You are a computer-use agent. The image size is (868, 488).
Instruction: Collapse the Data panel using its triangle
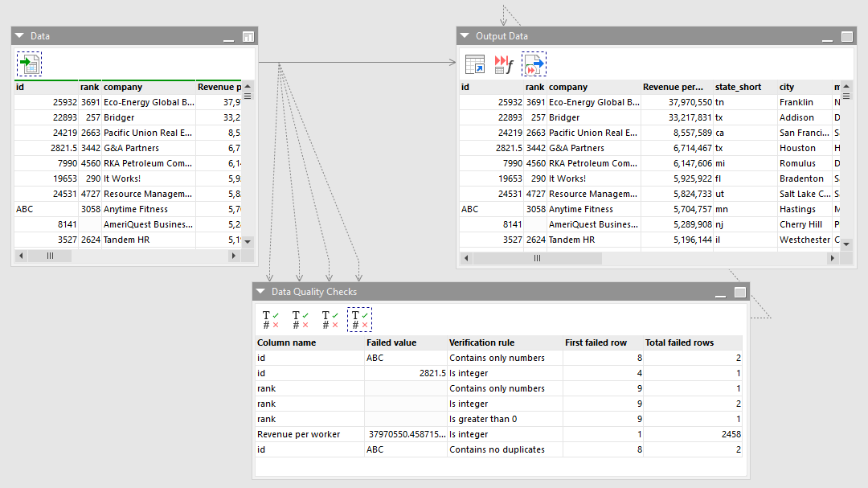tap(19, 35)
